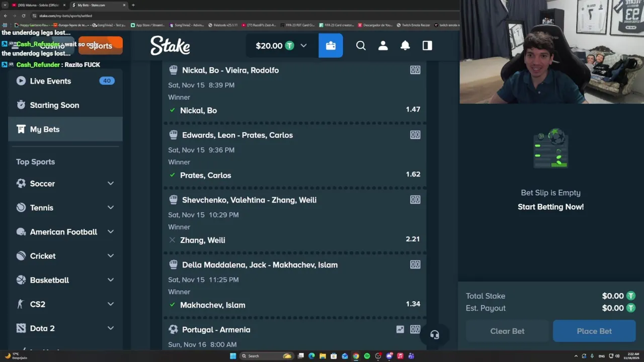The image size is (644, 362).
Task: Open the notifications bell
Action: point(405,46)
